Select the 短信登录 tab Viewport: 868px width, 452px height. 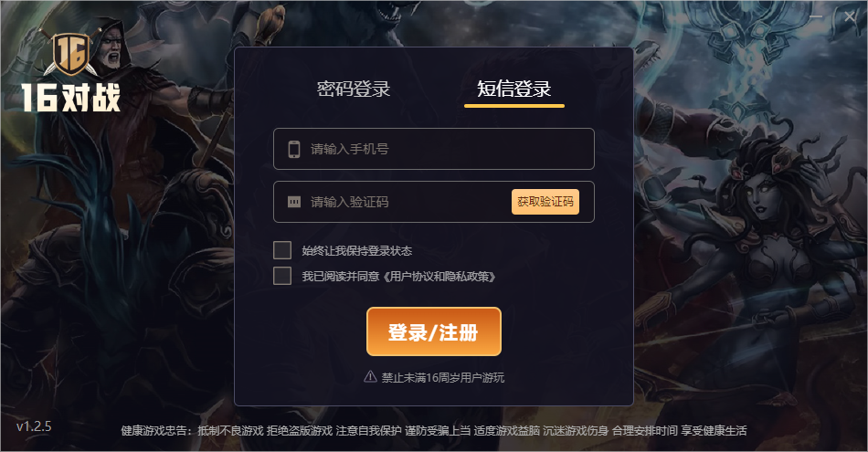[x=514, y=89]
